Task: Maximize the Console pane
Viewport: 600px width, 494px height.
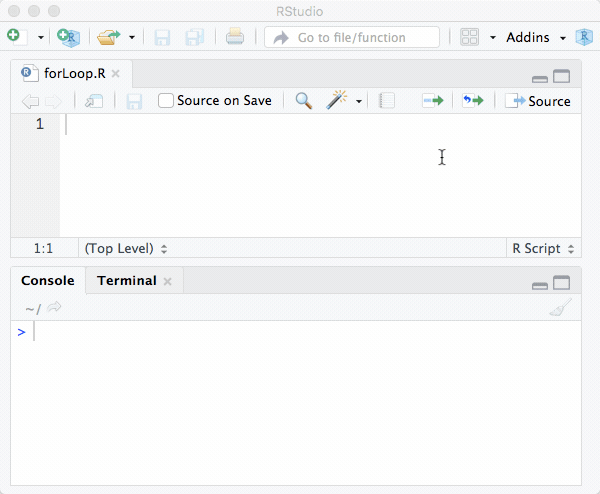Action: [561, 283]
